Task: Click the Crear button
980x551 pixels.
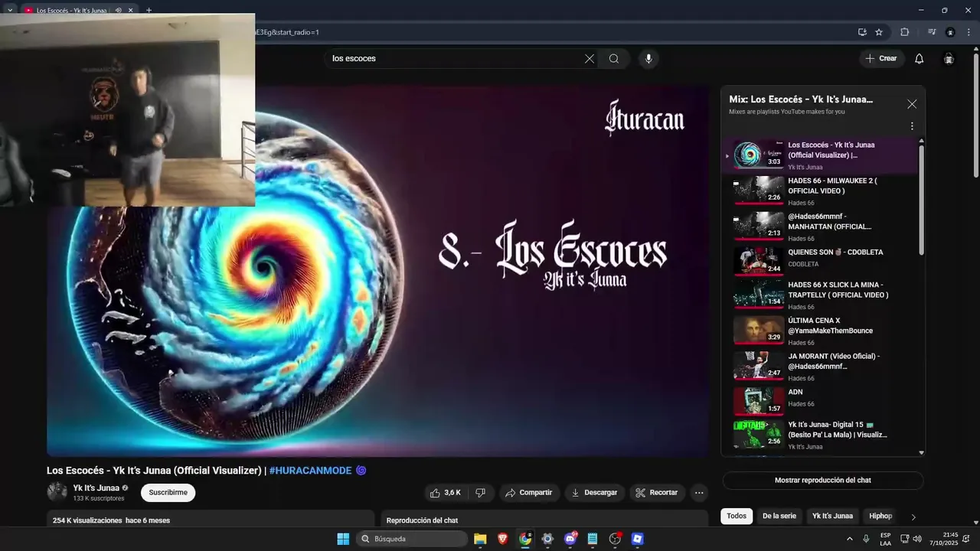Action: [x=881, y=59]
